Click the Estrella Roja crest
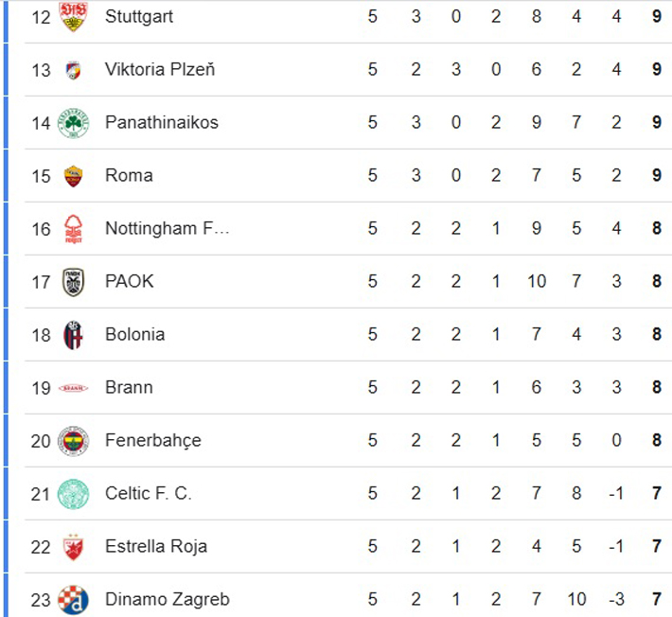Viewport: 672px width, 617px height. click(x=73, y=547)
